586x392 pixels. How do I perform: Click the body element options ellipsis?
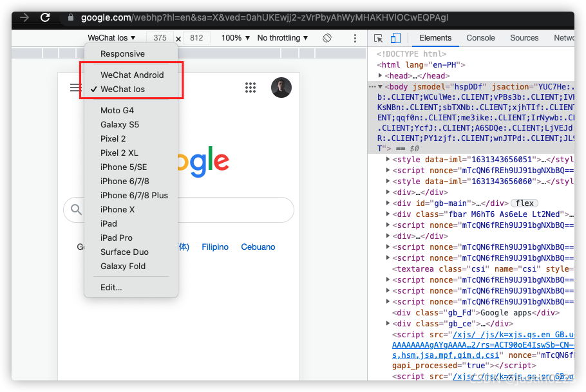point(372,87)
